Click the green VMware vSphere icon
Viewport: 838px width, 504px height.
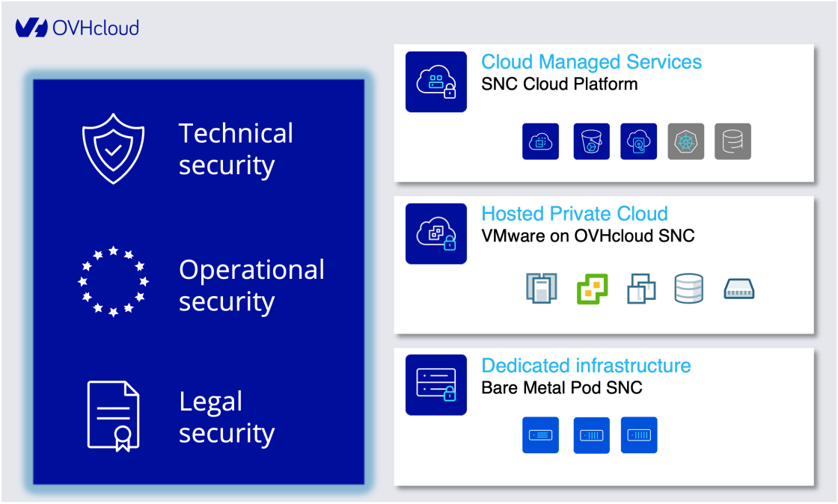click(x=592, y=289)
